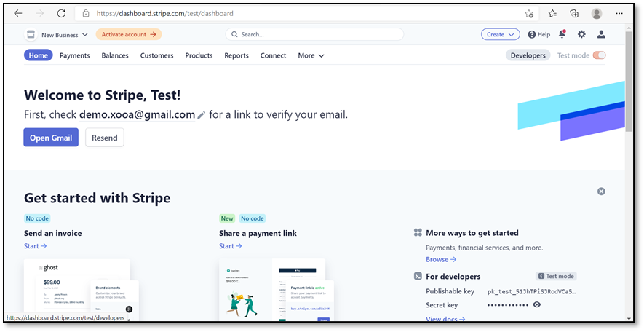Click the Test mode badge under developers
The image size is (644, 332).
click(556, 276)
